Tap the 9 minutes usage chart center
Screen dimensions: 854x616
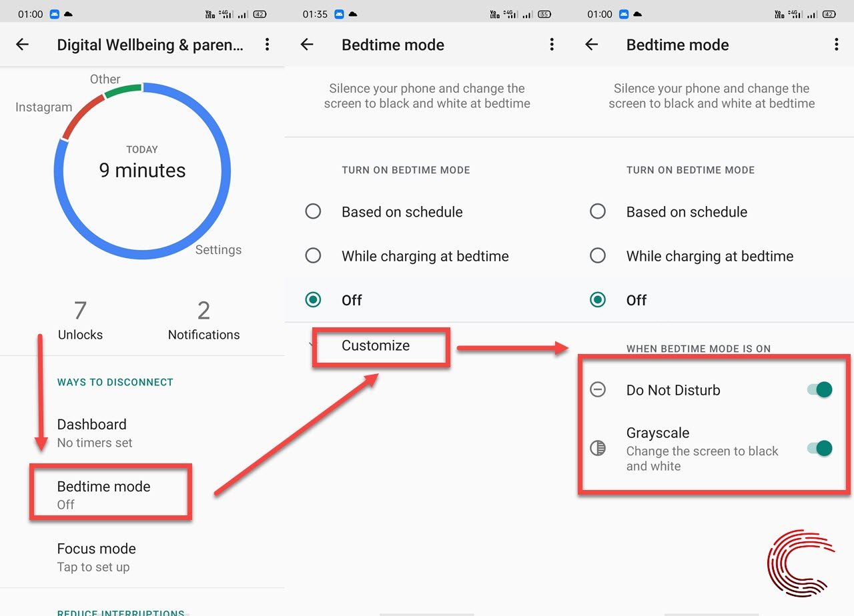click(x=142, y=170)
